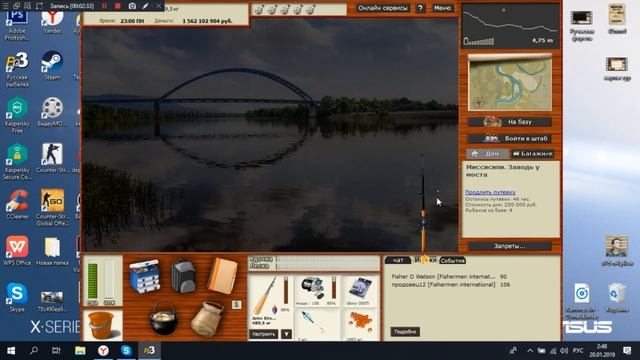The height and width of the screenshot is (360, 640).
Task: Select the recorder pencil draw tool
Action: click(145, 6)
